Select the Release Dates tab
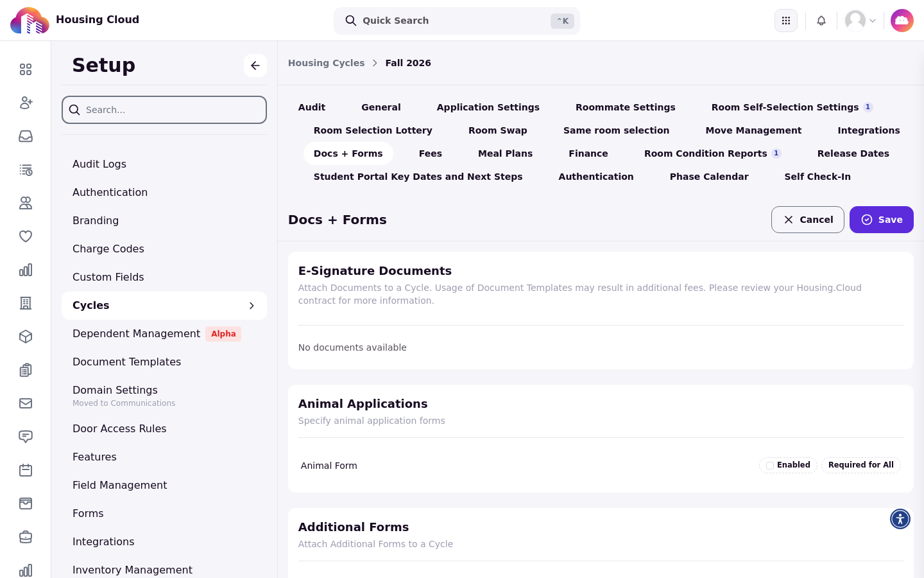This screenshot has width=924, height=578. pyautogui.click(x=853, y=153)
